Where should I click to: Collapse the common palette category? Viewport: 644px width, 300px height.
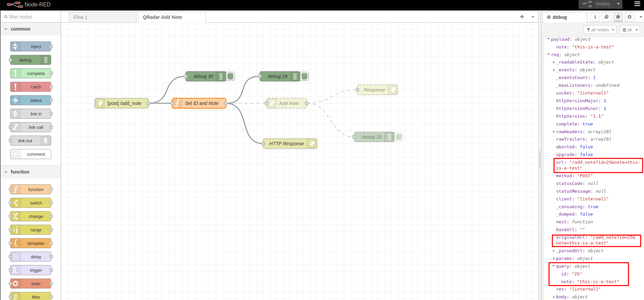(x=31, y=29)
